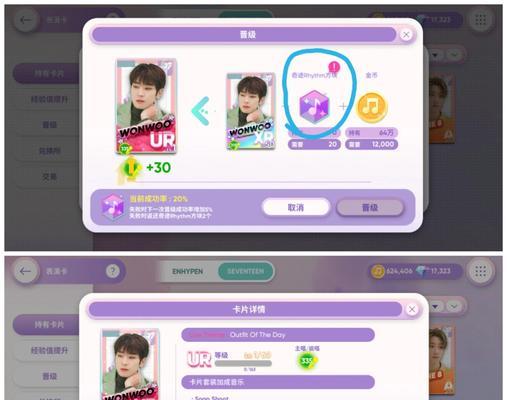Click the red exclamation alert badge
Viewport: 507px width, 400px height.
(x=334, y=67)
